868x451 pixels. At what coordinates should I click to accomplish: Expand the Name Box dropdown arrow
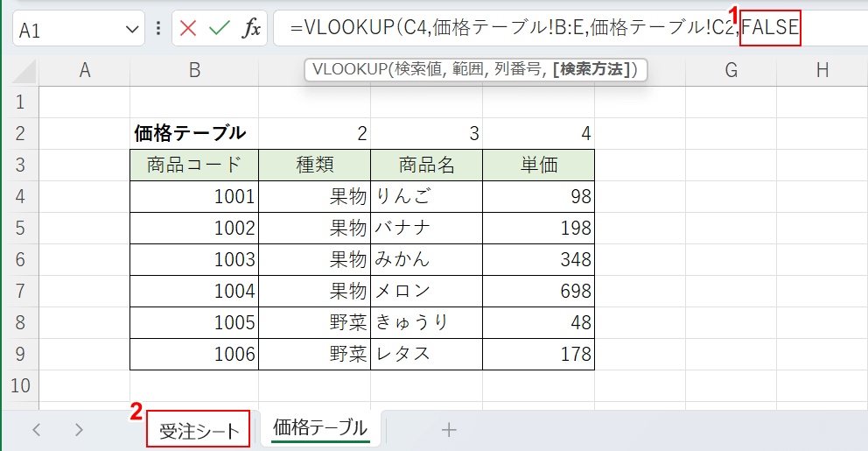click(x=133, y=29)
